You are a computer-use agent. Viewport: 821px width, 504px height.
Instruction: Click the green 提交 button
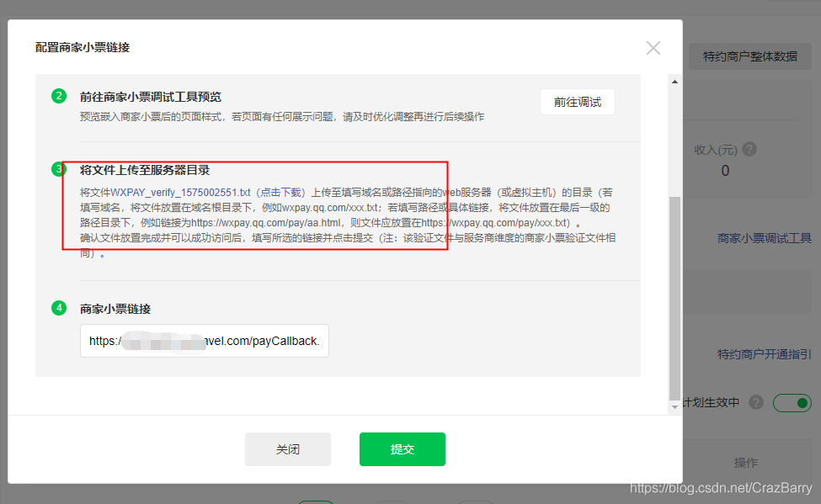click(402, 448)
